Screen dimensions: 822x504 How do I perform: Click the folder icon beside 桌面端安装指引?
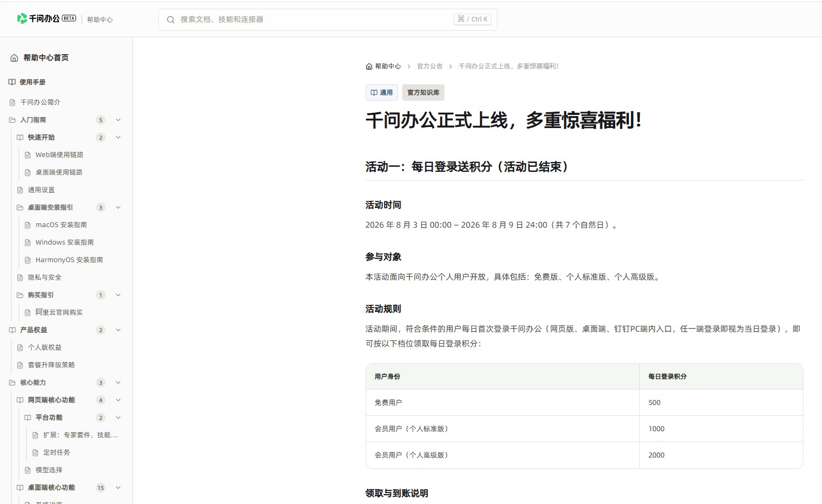(x=20, y=207)
